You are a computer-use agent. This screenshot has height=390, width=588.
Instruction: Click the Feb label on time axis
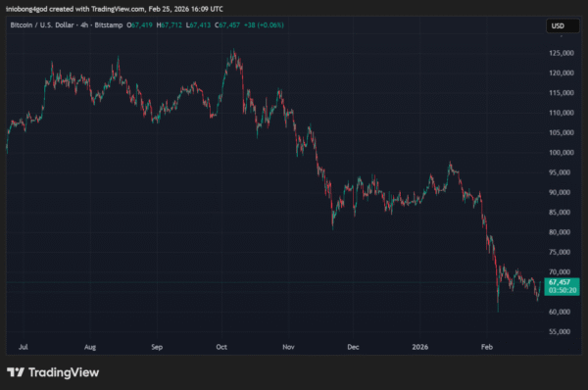(x=487, y=347)
